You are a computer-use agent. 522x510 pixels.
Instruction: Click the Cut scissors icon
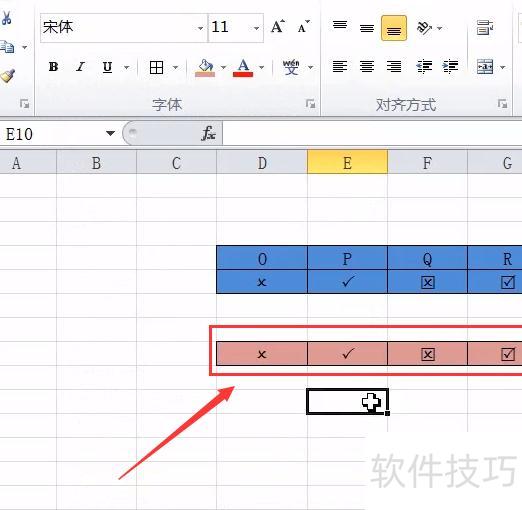6,18
